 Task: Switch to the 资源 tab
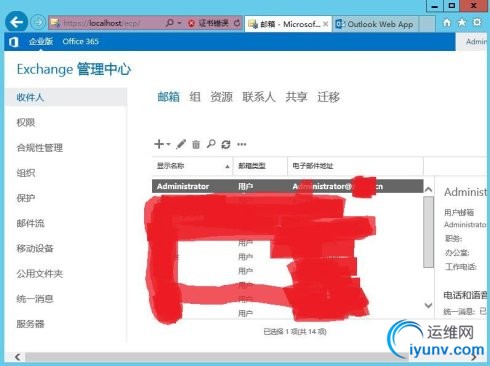point(221,97)
